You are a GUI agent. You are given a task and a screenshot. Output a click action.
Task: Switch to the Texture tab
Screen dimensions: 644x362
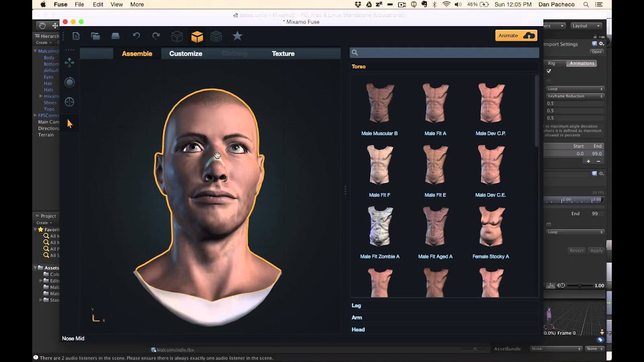pyautogui.click(x=283, y=54)
